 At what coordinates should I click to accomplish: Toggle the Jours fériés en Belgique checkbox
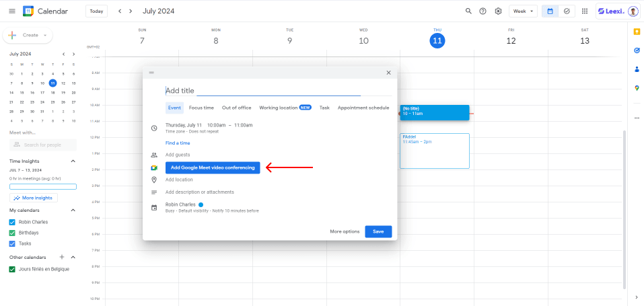point(12,270)
